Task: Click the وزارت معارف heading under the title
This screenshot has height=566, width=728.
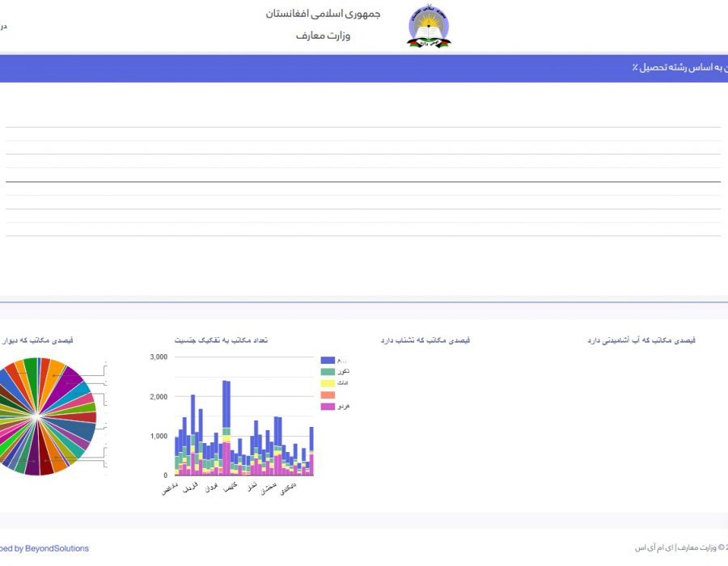Action: pyautogui.click(x=323, y=36)
